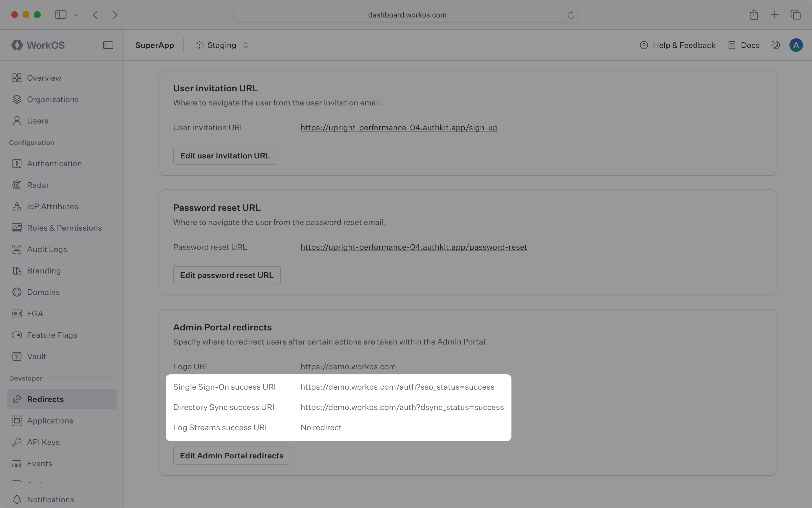Click the dashboard.workos.com address bar
The height and width of the screenshot is (508, 812).
tap(407, 15)
